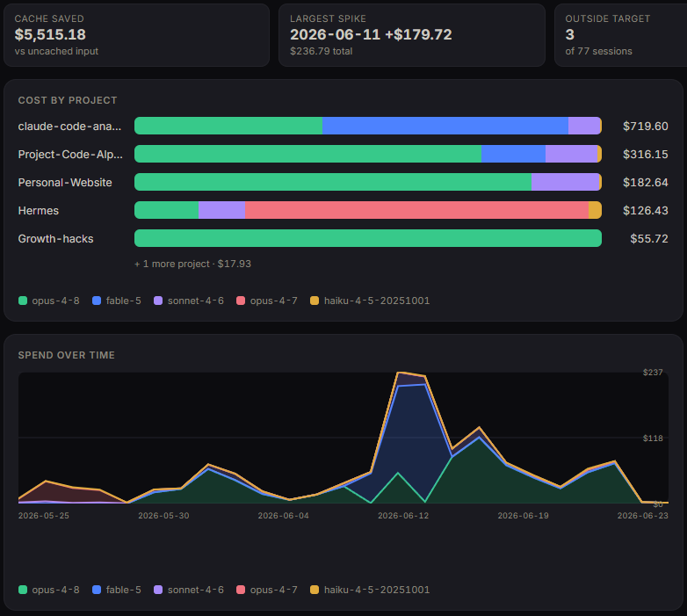Select the Hermes project label

point(38,211)
